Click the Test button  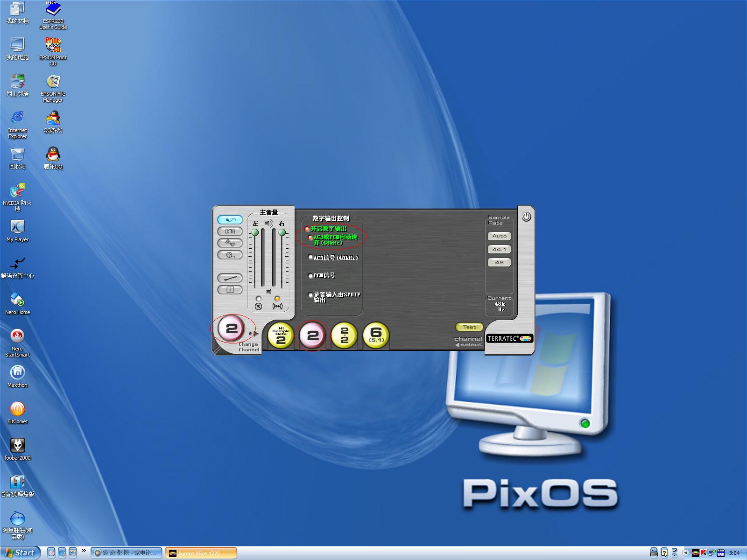pos(469,327)
